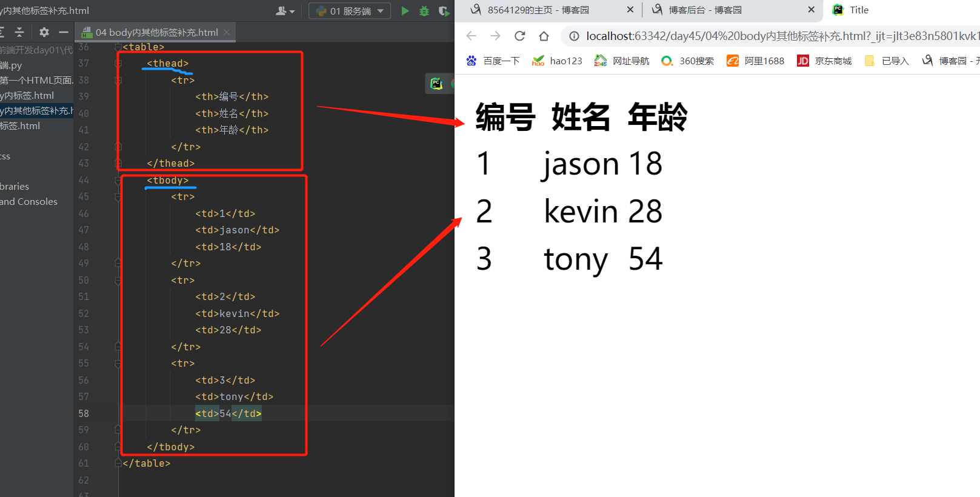Open the browser home page

[x=544, y=36]
